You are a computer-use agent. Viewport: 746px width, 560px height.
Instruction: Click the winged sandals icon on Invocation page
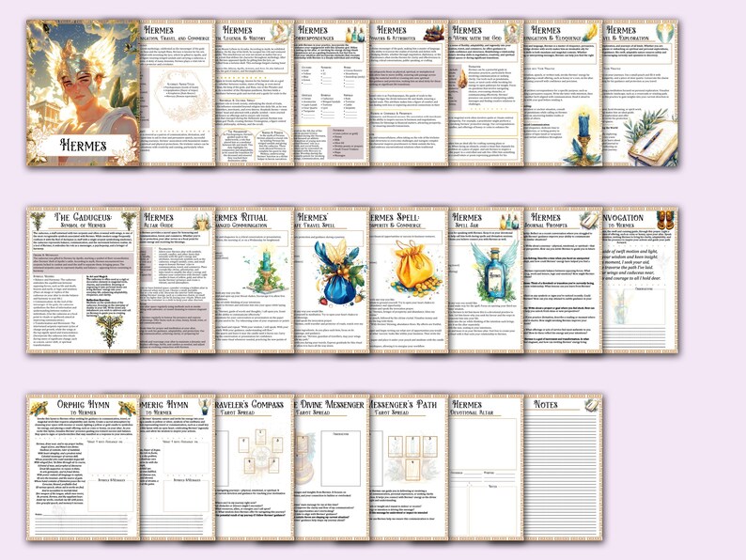point(665,220)
